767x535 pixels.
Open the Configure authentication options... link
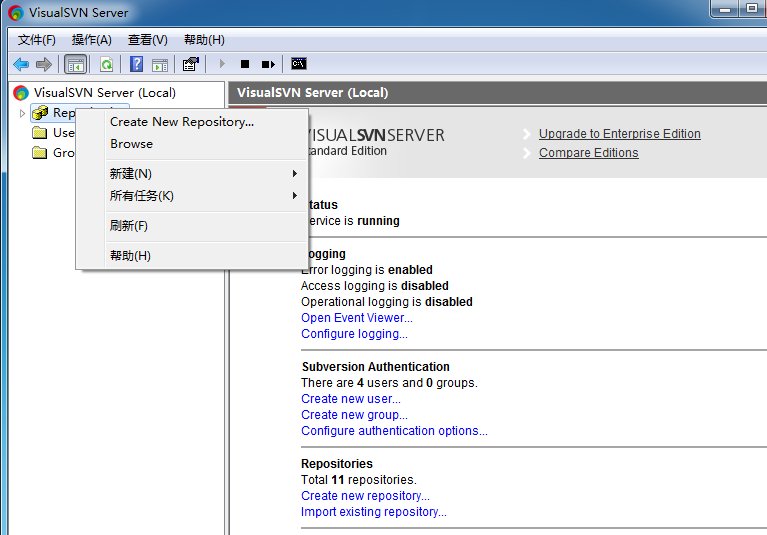click(394, 431)
